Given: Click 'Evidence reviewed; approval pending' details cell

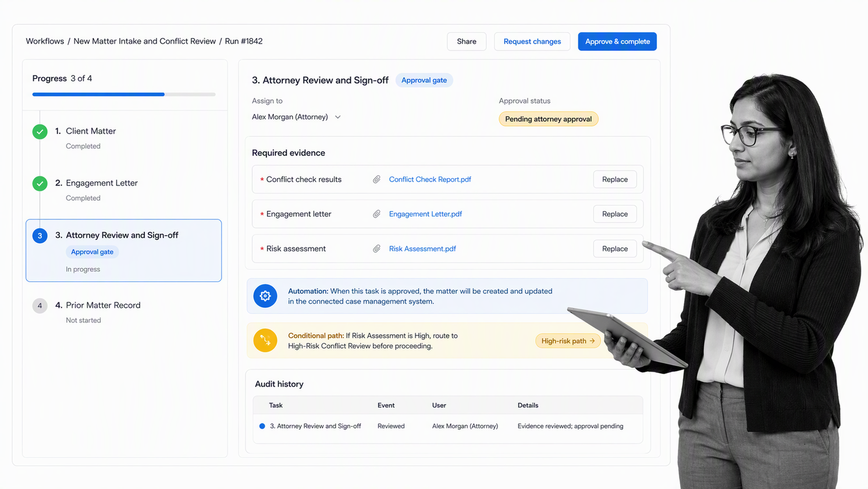Looking at the screenshot, I should point(570,426).
